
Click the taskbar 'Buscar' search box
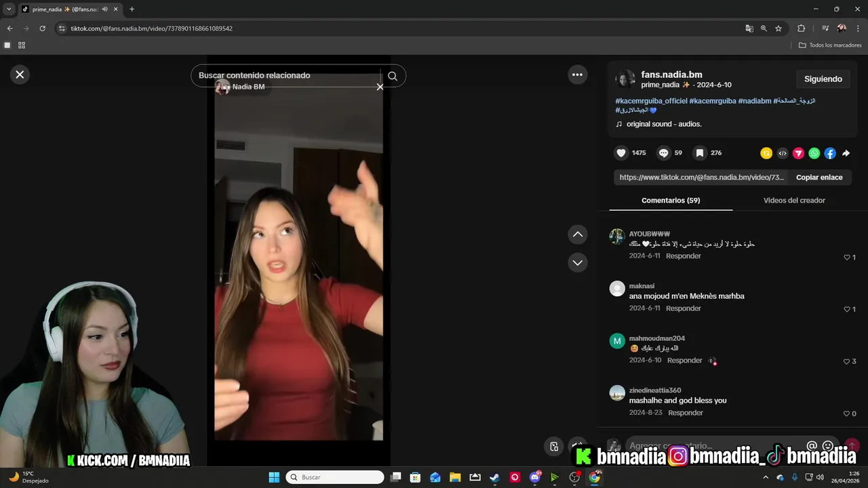point(335,477)
